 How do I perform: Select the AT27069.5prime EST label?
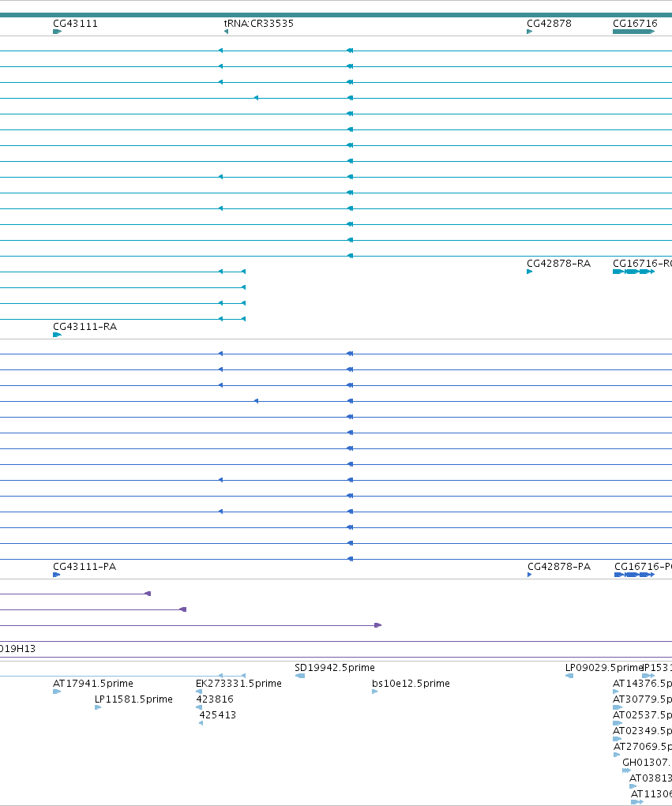(x=643, y=747)
